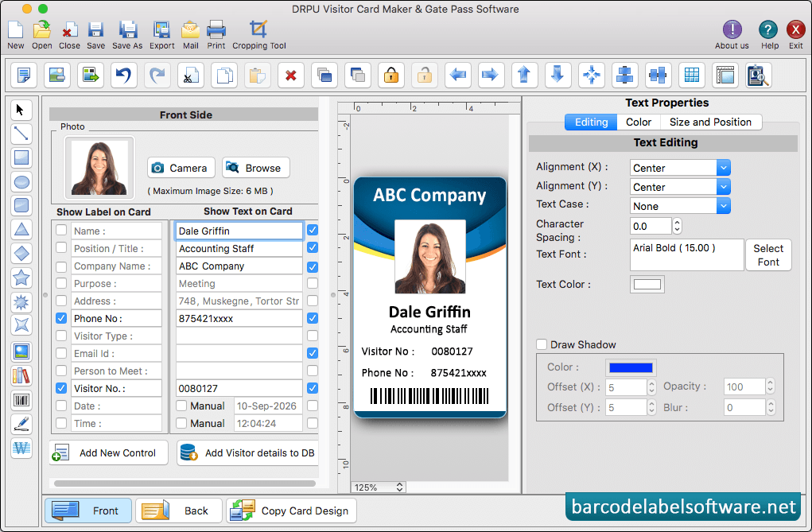Unlock object with open padlock icon

click(x=425, y=76)
